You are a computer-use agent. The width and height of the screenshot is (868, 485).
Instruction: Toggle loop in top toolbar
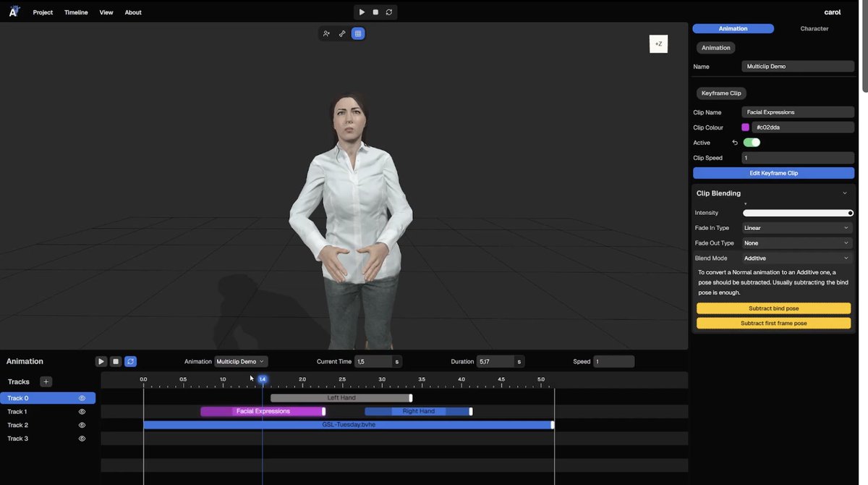point(389,12)
